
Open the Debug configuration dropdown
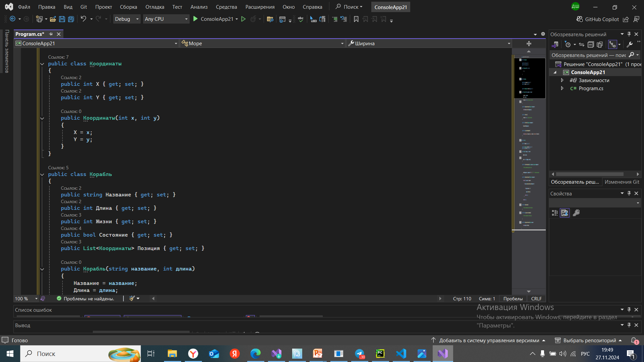pyautogui.click(x=127, y=19)
